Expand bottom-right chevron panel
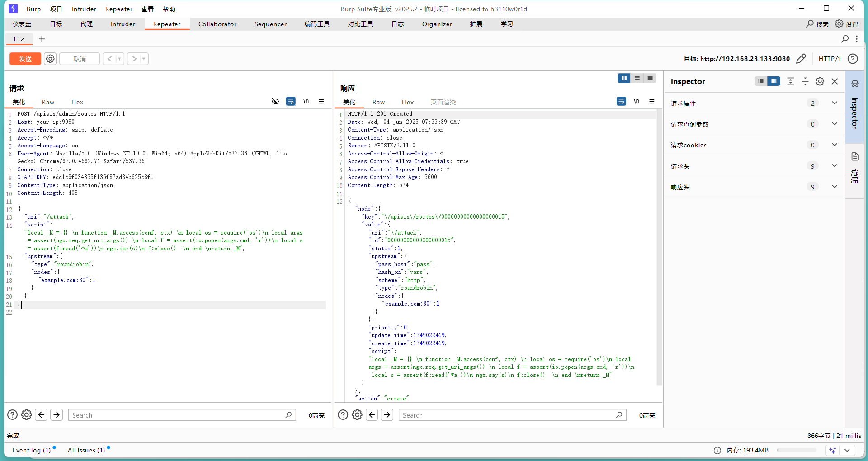The width and height of the screenshot is (868, 461). tap(847, 450)
